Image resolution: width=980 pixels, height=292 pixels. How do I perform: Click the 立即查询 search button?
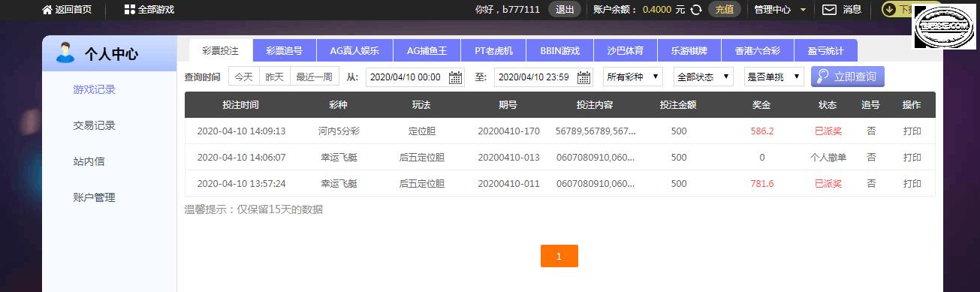(848, 77)
